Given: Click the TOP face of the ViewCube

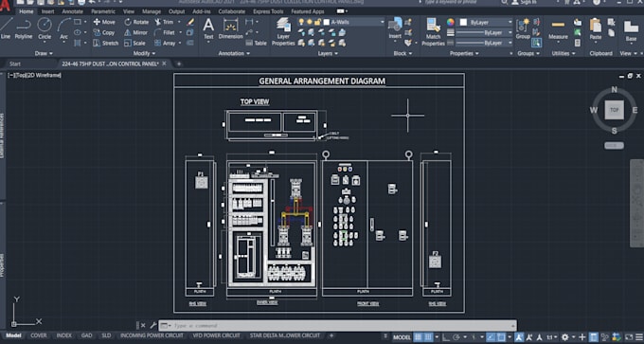Looking at the screenshot, I should pyautogui.click(x=614, y=110).
